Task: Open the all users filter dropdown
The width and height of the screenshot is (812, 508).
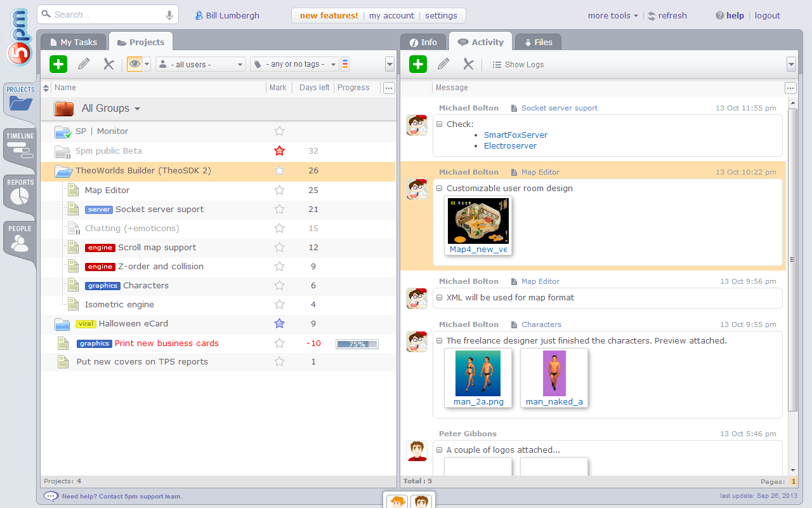Action: [200, 64]
